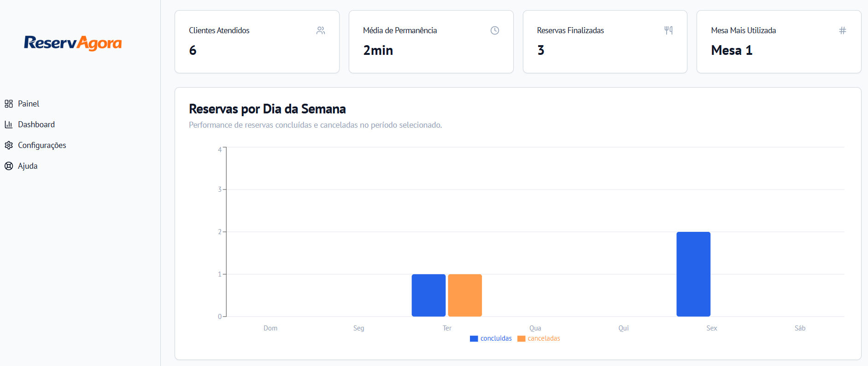Select Painel in the navigation menu
Viewport: 868px width, 366px height.
coord(29,104)
